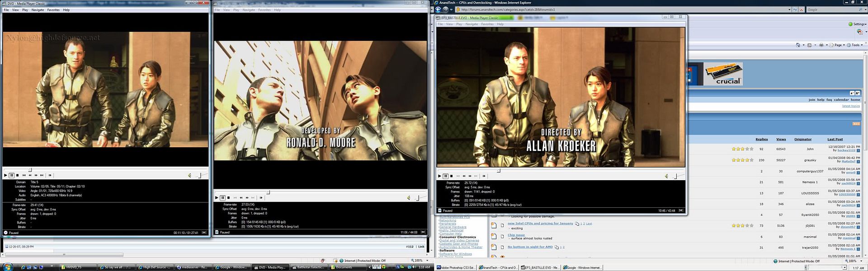This screenshot has height=271, width=868.
Task: Play video in EP3_BASTILLE.EVO player
Action: tap(439, 176)
